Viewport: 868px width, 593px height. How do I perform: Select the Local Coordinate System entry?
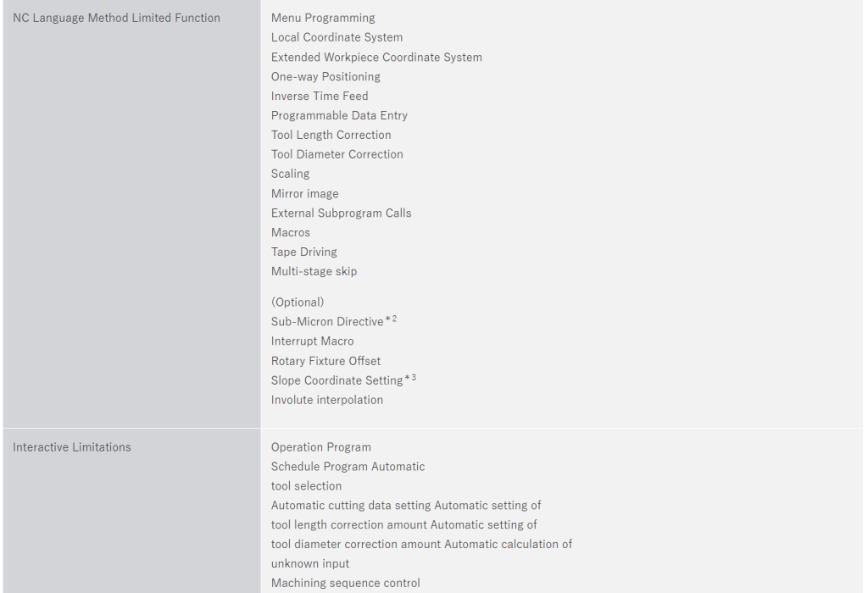coord(337,37)
